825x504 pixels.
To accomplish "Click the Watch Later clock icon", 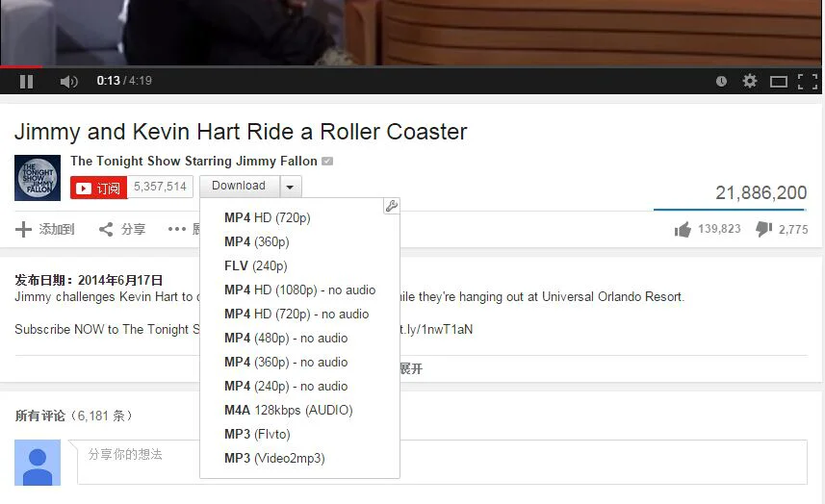I will (x=721, y=81).
